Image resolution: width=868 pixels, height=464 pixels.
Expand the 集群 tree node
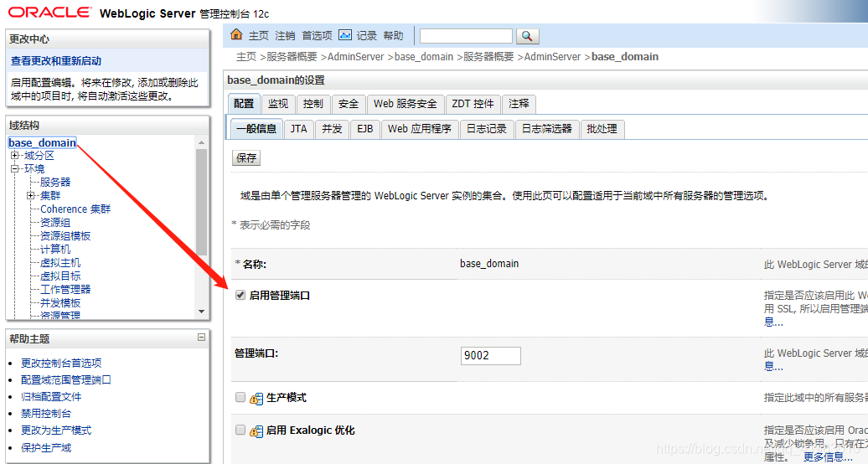[x=30, y=195]
